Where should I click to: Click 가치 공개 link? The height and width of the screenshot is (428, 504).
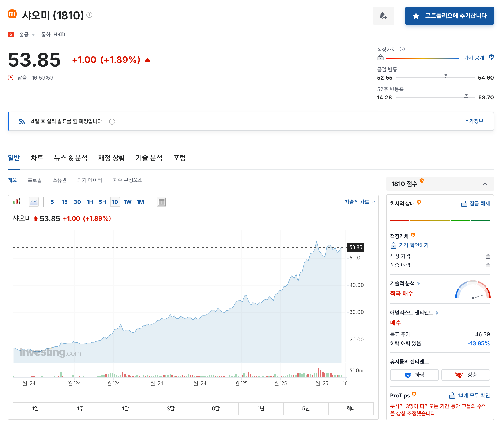click(x=474, y=58)
